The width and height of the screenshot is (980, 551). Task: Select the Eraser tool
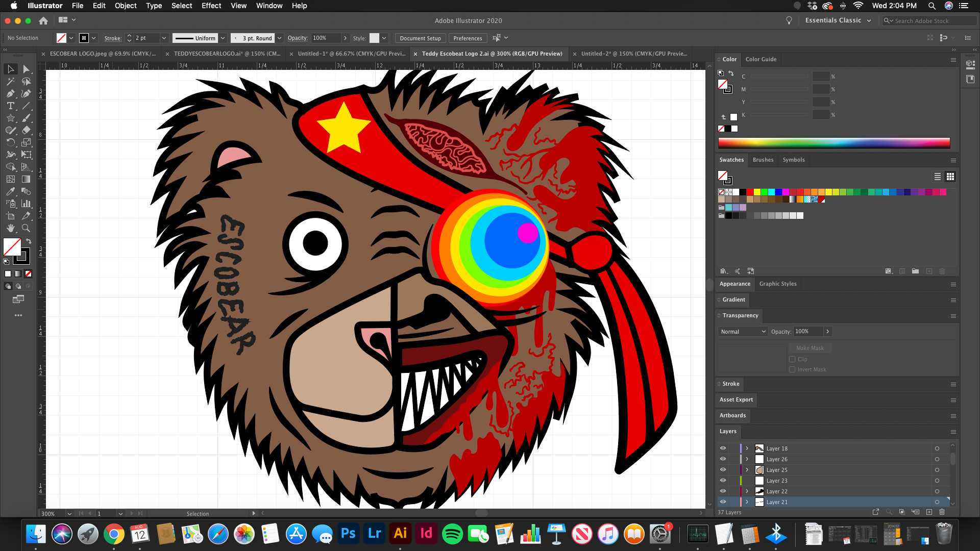tap(26, 131)
